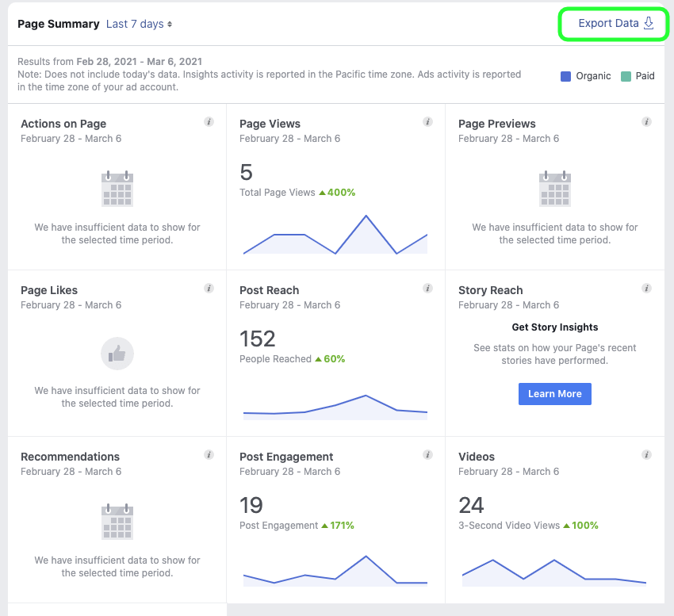Image resolution: width=674 pixels, height=616 pixels.
Task: Click the Post Engagement info icon
Action: click(428, 455)
